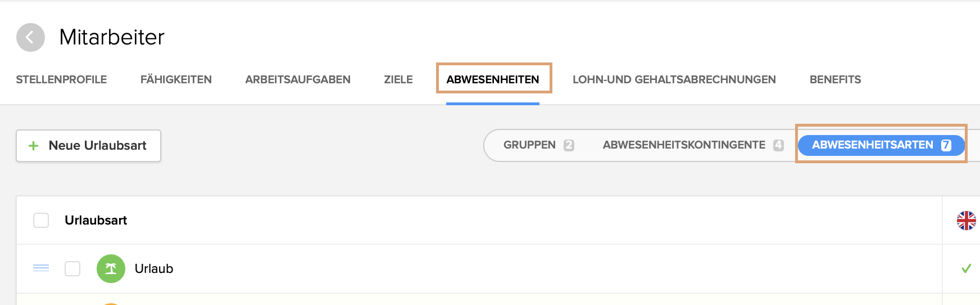Click the green palm tree Urlaub icon
Image resolution: width=980 pixels, height=305 pixels.
(111, 269)
